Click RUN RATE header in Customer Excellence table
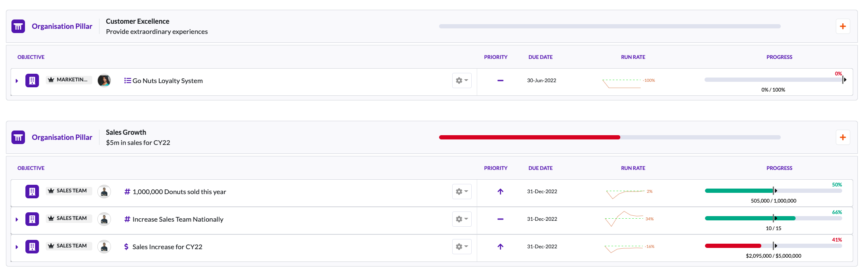The height and width of the screenshot is (278, 868). click(x=633, y=57)
